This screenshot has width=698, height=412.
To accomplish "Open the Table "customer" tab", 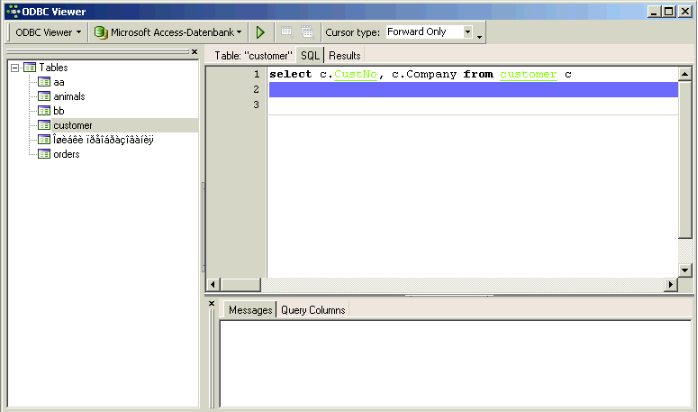I will pos(253,55).
